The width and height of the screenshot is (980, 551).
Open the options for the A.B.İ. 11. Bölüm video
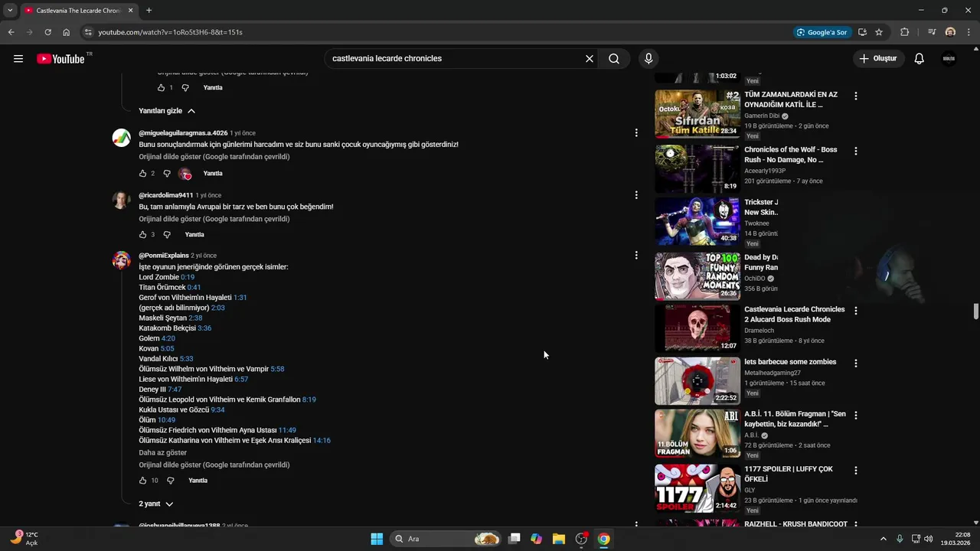[x=856, y=416]
